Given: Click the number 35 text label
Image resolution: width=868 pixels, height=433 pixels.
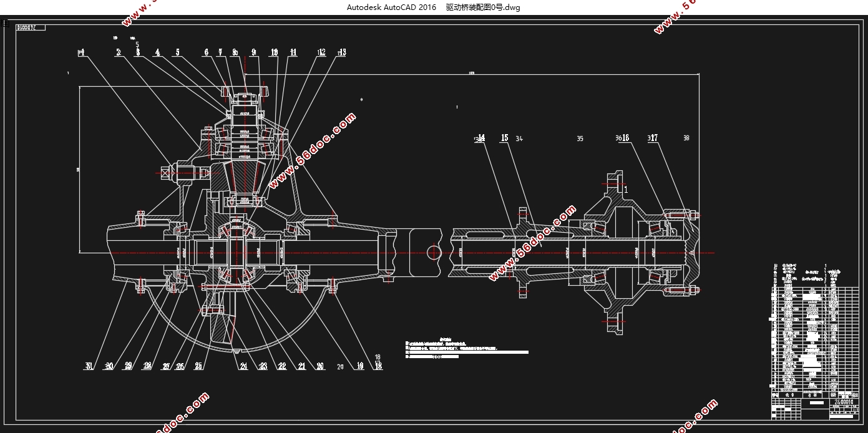Looking at the screenshot, I should 580,139.
